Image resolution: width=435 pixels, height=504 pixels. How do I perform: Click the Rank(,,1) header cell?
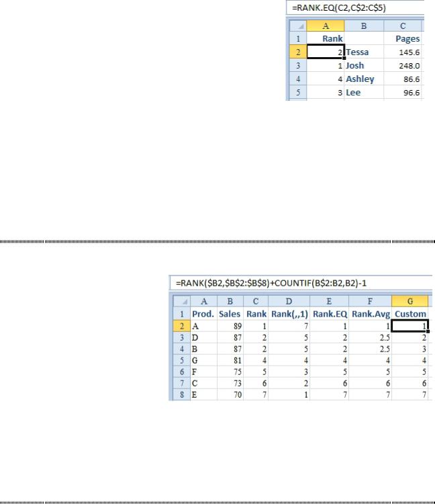coord(289,314)
